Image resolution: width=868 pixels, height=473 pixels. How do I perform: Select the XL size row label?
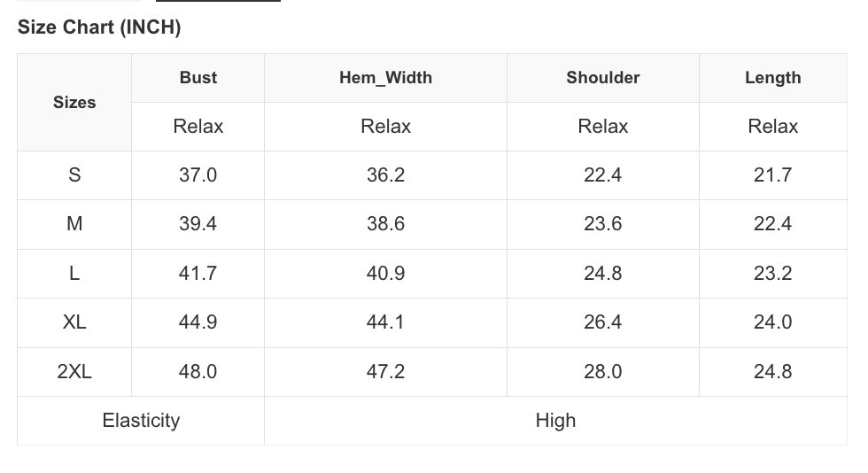[74, 322]
